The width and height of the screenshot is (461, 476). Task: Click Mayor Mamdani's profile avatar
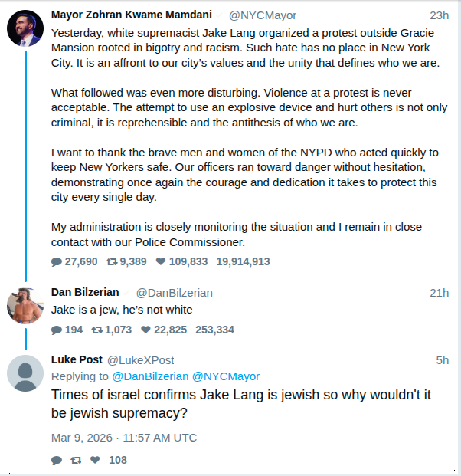[x=25, y=28]
